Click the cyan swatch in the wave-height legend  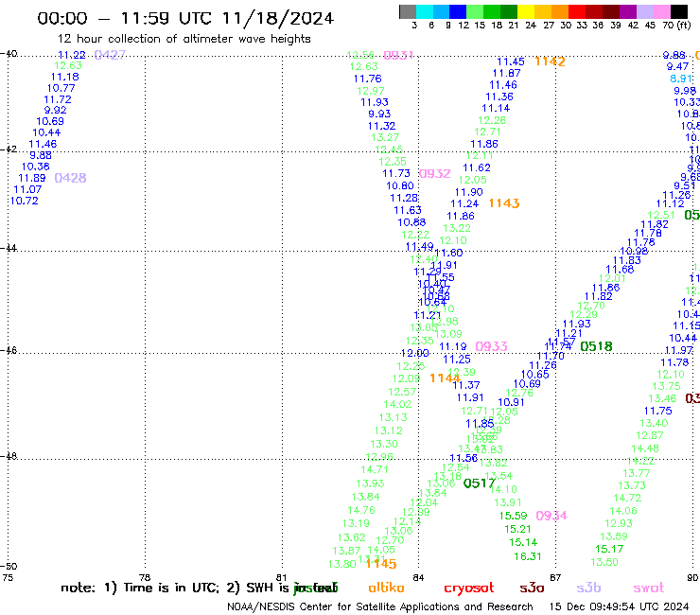[x=424, y=11]
